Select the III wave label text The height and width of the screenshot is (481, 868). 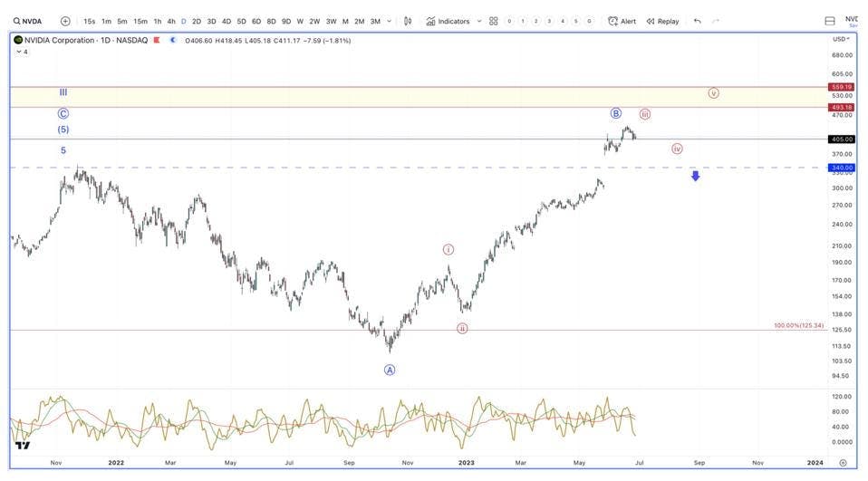click(63, 92)
